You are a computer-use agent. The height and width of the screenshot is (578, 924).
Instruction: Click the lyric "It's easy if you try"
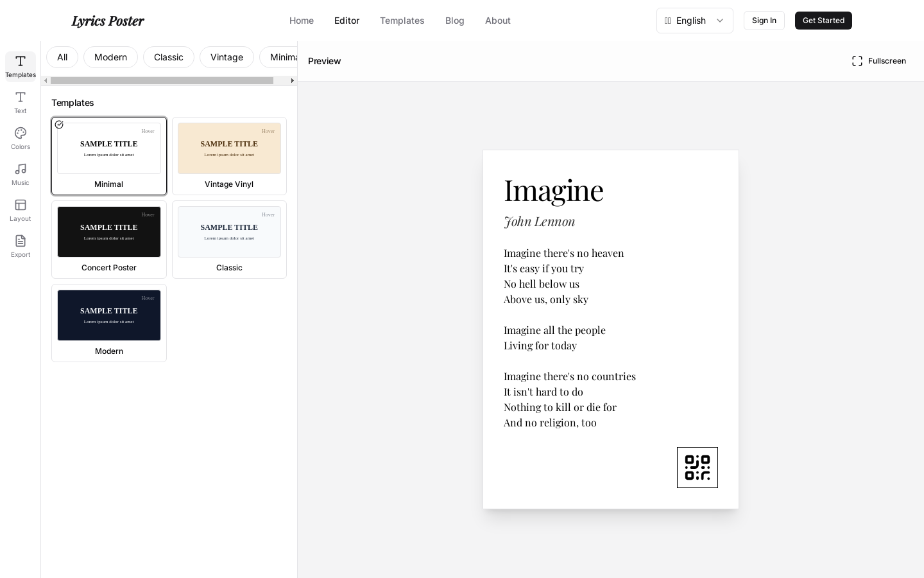coord(543,268)
